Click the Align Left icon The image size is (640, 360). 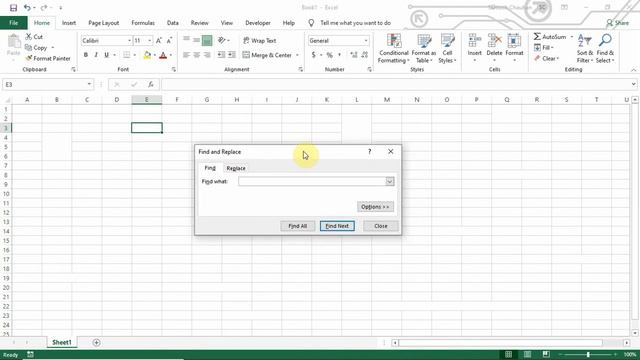click(187, 55)
